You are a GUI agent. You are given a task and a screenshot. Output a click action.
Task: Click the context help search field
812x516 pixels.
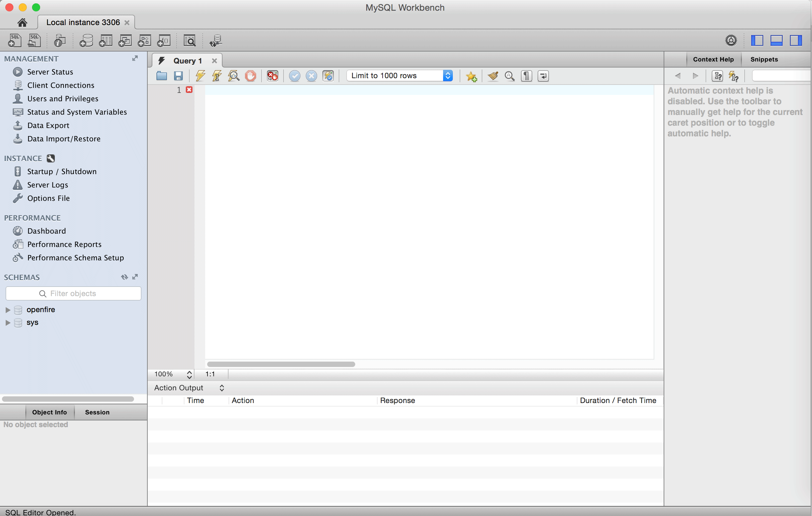click(x=781, y=76)
